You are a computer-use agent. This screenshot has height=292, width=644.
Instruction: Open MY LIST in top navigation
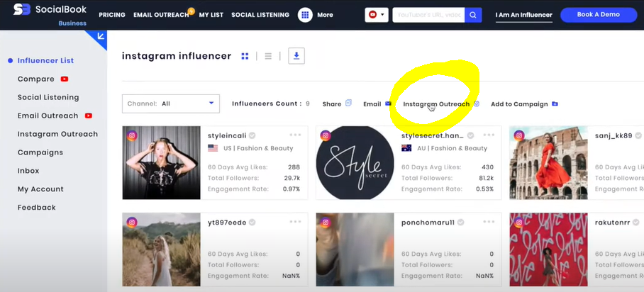point(211,15)
